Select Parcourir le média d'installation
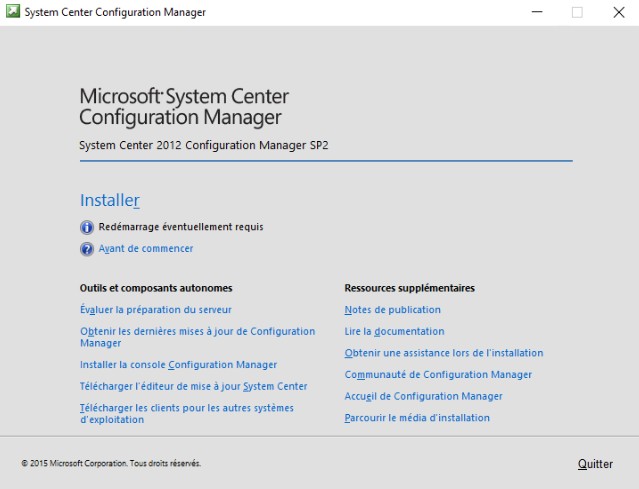Viewport: 639px width, 489px height. [x=417, y=418]
